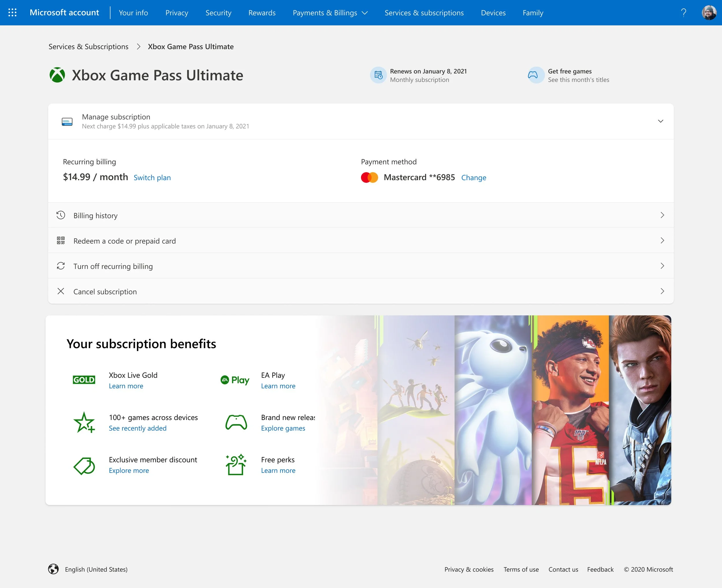Go to the Family tab
The image size is (722, 588).
[x=533, y=12]
